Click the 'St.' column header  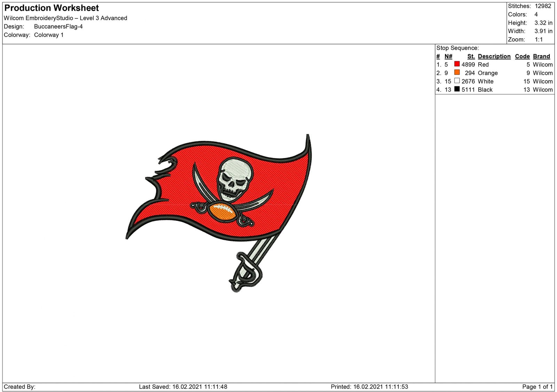pyautogui.click(x=471, y=56)
